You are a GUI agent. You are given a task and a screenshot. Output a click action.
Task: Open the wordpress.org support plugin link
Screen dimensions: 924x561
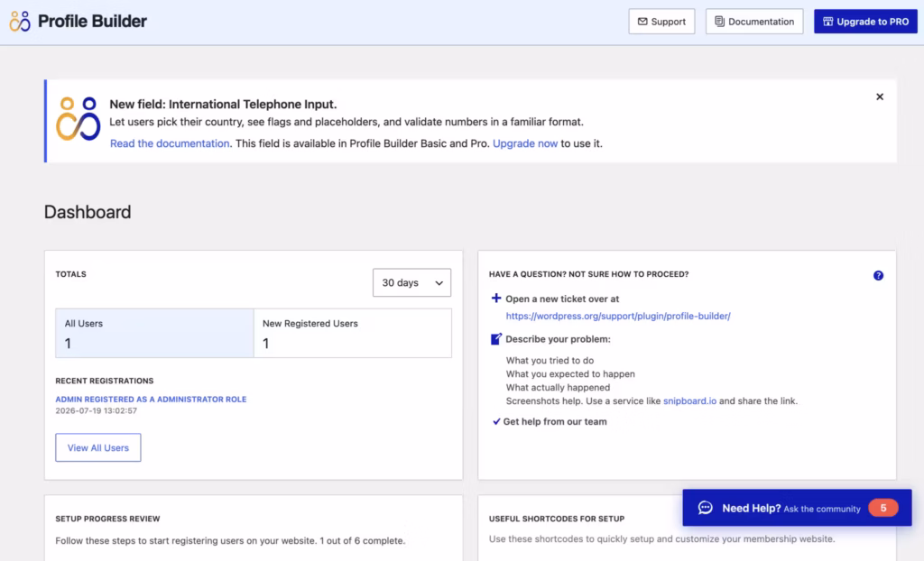(x=618, y=316)
